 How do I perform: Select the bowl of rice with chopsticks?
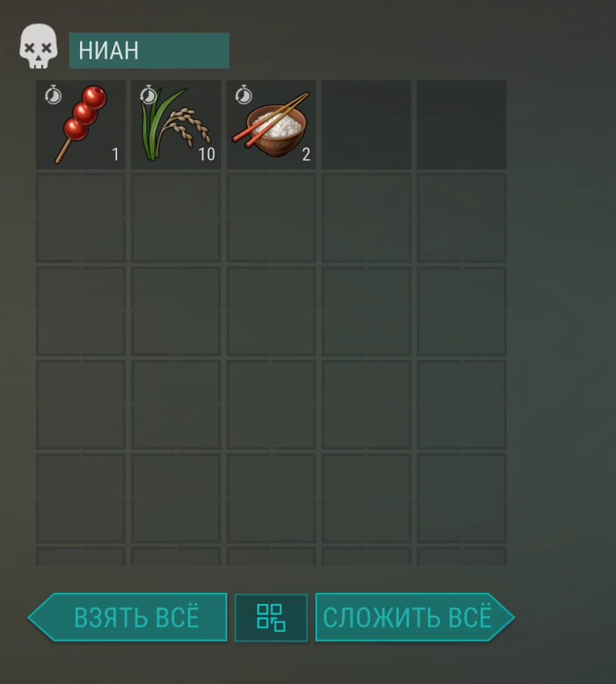click(271, 124)
